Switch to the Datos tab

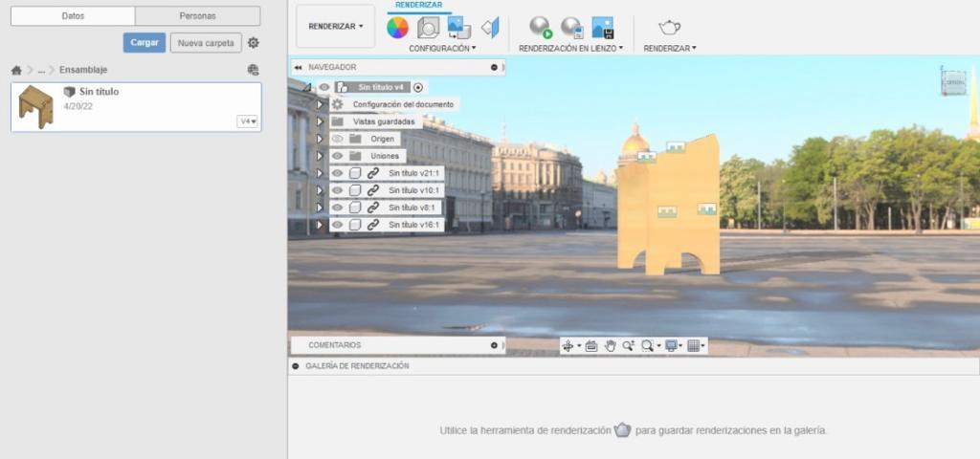pos(73,15)
